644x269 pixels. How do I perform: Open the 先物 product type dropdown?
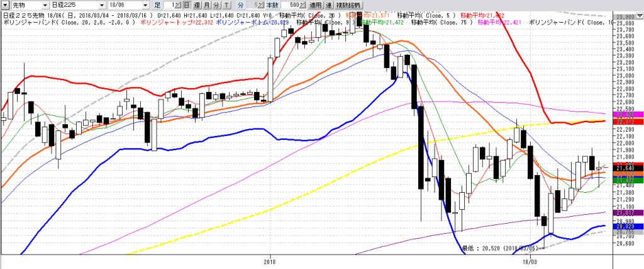point(45,5)
